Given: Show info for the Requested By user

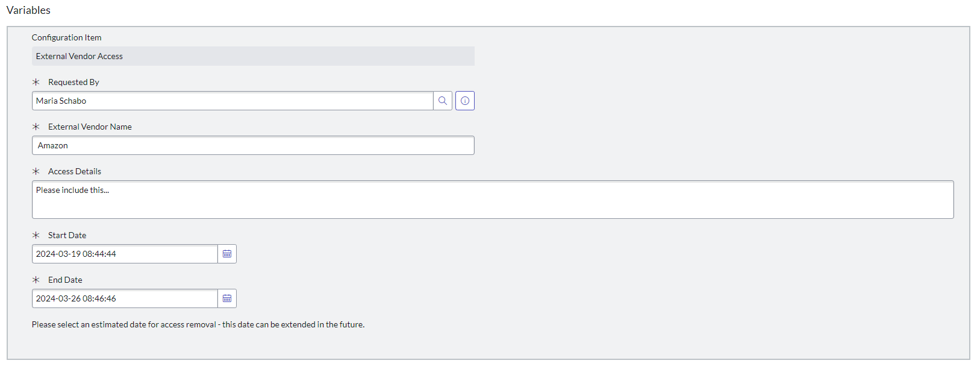Looking at the screenshot, I should tap(465, 101).
